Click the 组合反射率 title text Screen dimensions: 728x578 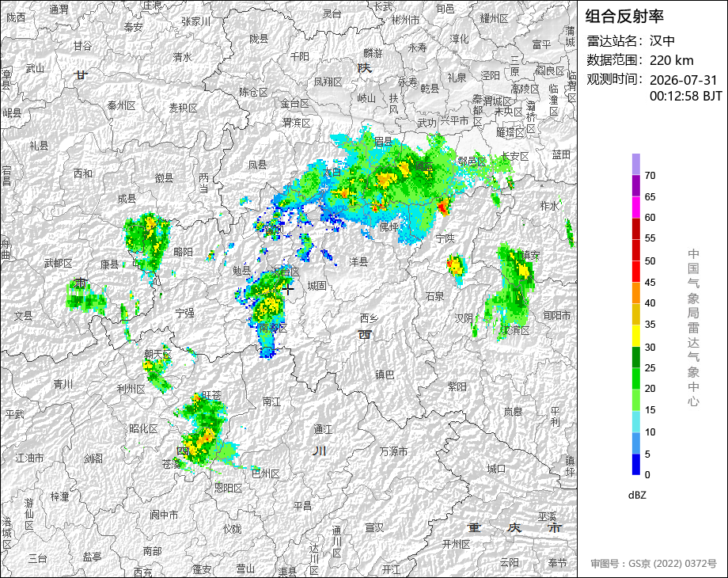click(x=624, y=17)
